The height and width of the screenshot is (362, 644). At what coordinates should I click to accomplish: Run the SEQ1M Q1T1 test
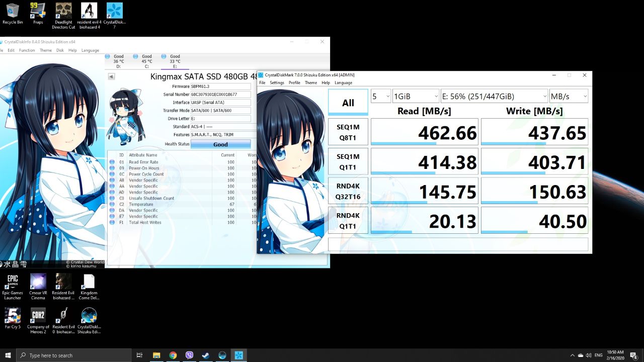click(348, 161)
